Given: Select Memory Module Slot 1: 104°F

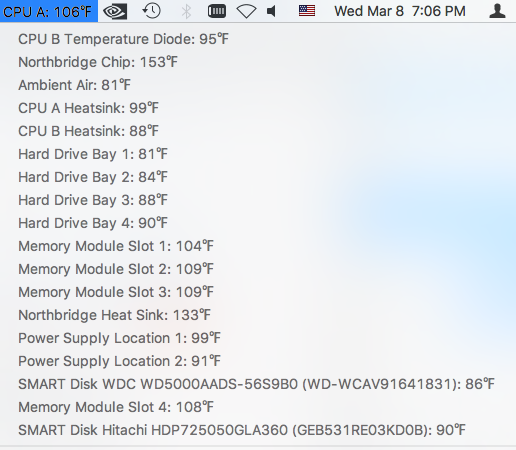Looking at the screenshot, I should click(258, 246).
